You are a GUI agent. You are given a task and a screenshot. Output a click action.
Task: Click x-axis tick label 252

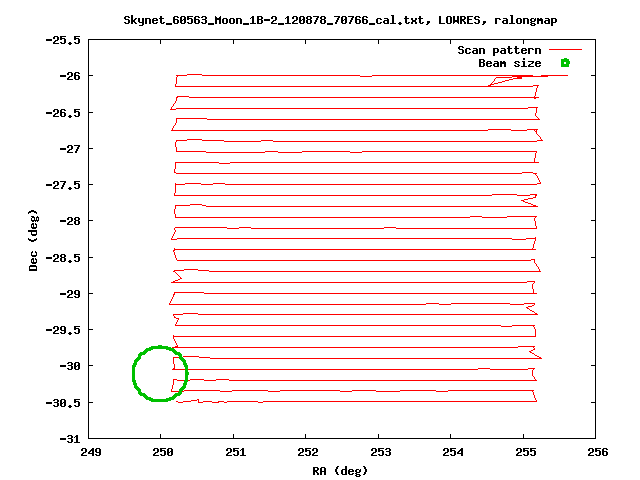[x=308, y=452]
